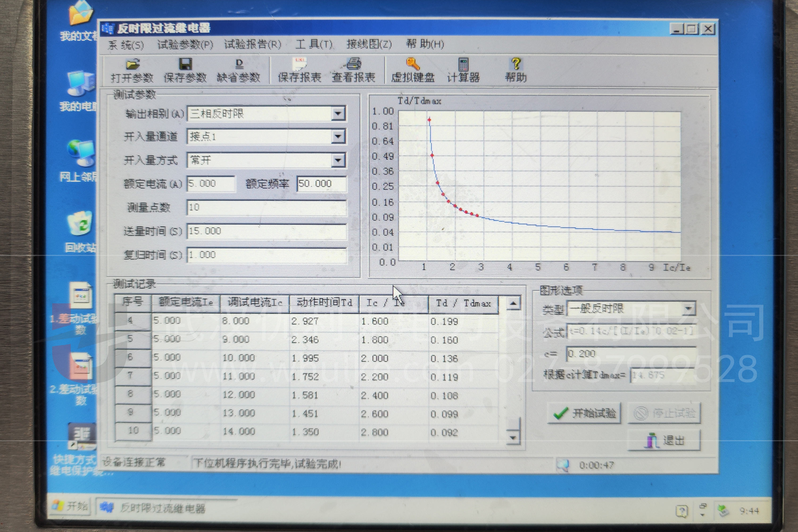The height and width of the screenshot is (532, 798).
Task: Click the 帮助 question mark icon
Action: (x=516, y=64)
